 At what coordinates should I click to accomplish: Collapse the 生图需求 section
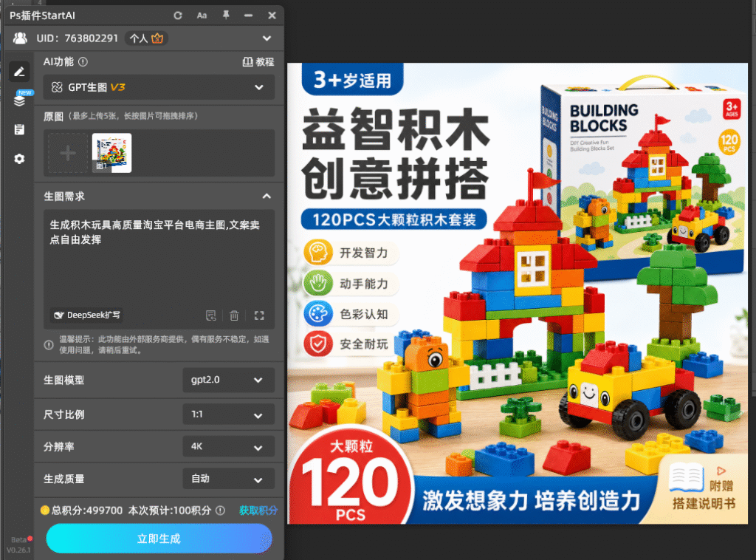[x=267, y=197]
